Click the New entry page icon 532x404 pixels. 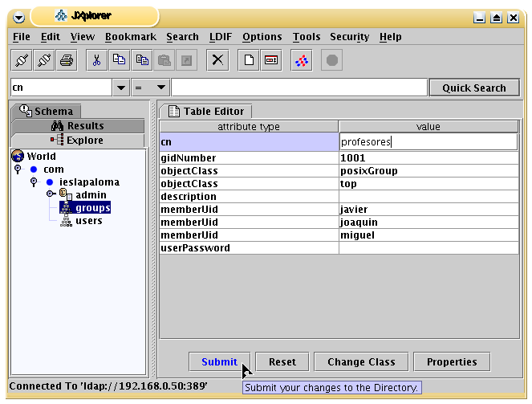[249, 60]
